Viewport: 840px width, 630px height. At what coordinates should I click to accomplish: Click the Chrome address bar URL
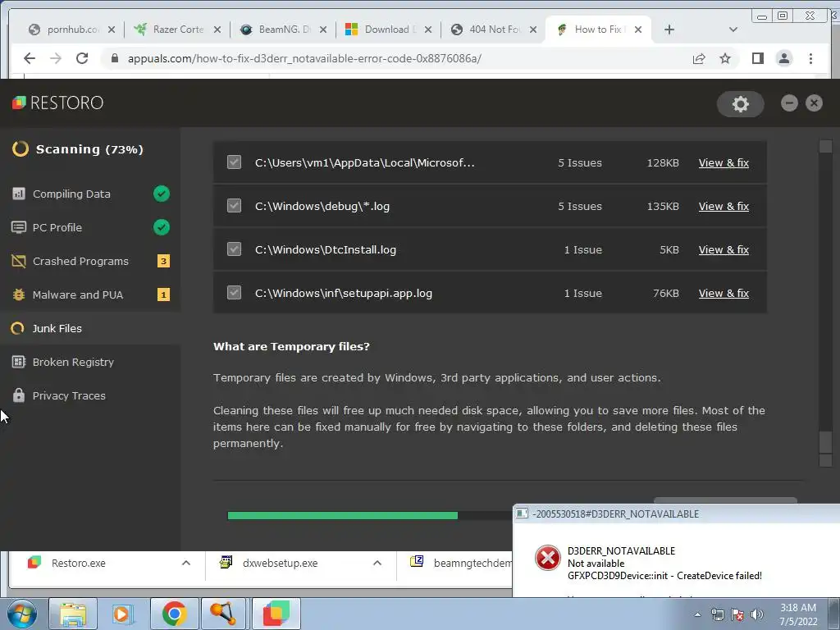[304, 58]
